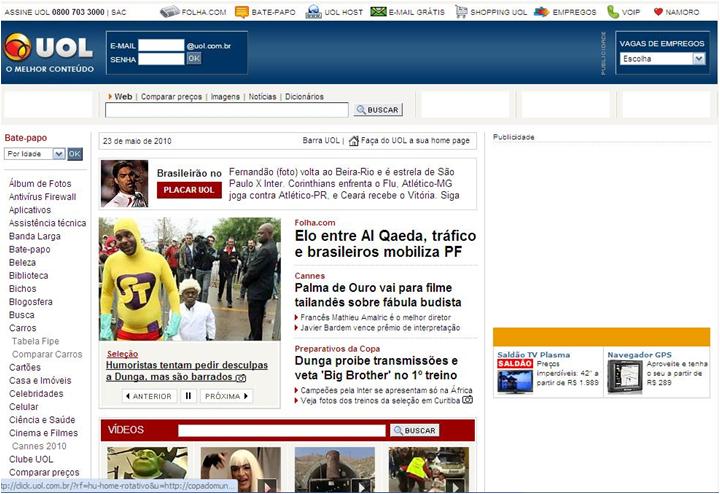This screenshot has width=720, height=494.
Task: Switch to Notícias search tab
Action: [262, 97]
